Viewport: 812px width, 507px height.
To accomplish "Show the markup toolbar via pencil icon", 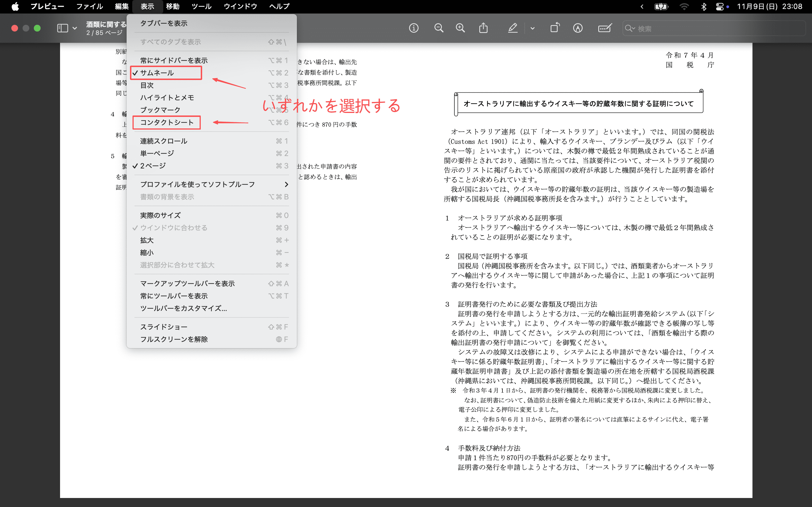I will (x=578, y=28).
